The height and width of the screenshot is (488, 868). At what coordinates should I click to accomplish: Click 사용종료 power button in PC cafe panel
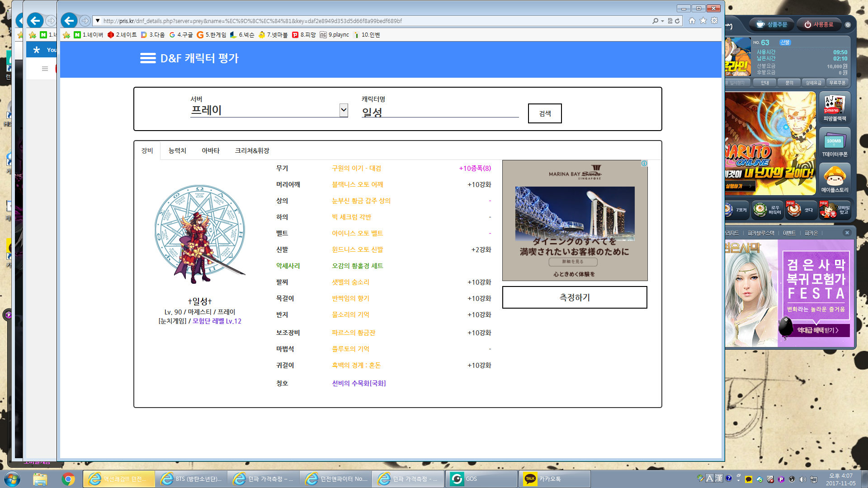click(x=819, y=24)
